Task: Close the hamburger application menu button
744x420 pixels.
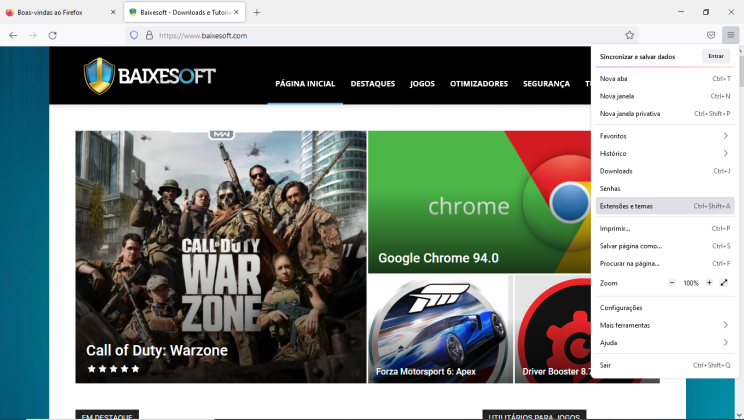Action: point(731,35)
